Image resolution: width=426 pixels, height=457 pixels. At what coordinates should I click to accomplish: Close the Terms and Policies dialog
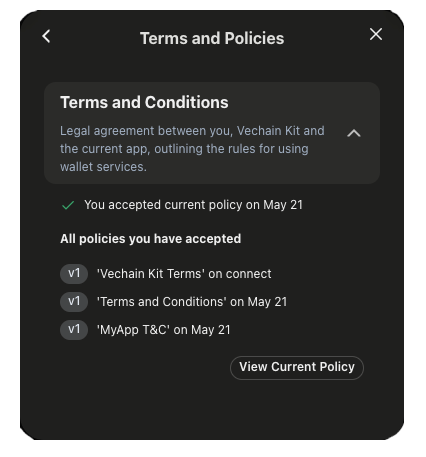pyautogui.click(x=376, y=34)
